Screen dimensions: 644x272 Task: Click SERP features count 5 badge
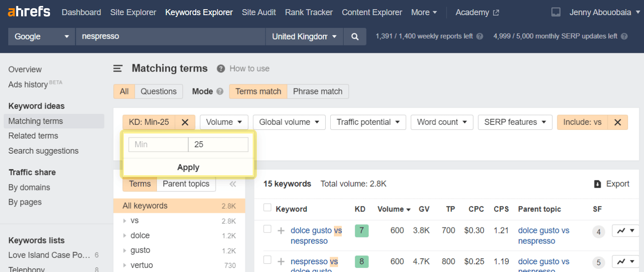pos(598,263)
